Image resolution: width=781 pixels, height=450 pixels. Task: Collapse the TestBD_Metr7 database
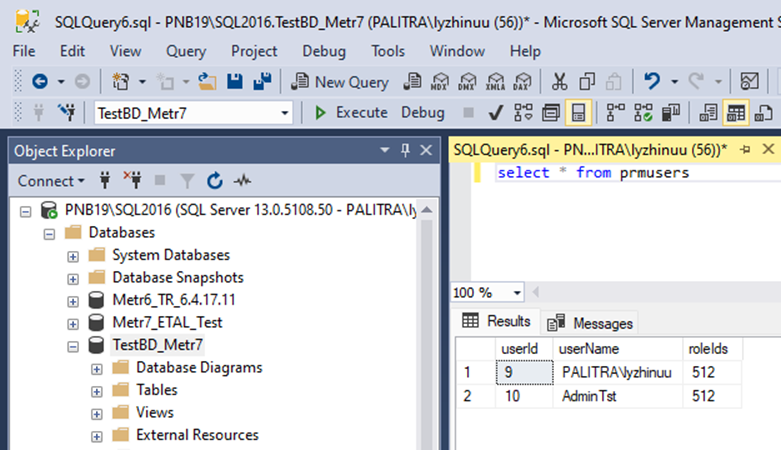(73, 346)
